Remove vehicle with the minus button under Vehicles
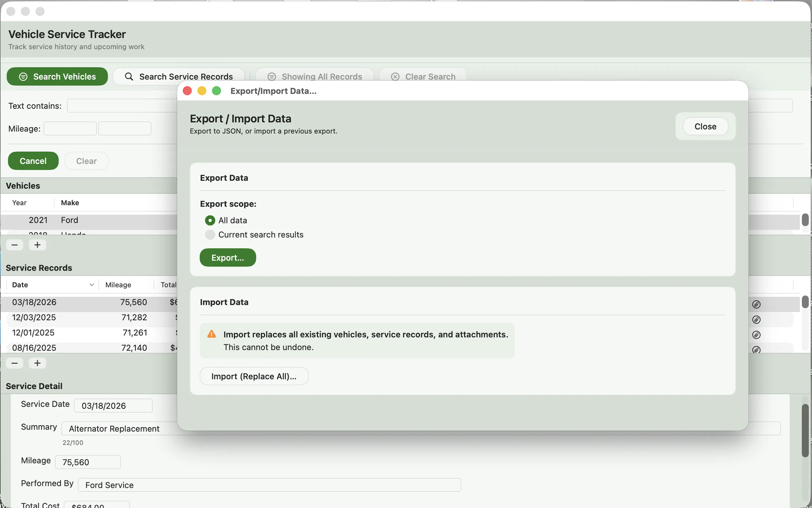The width and height of the screenshot is (812, 508). 14,245
